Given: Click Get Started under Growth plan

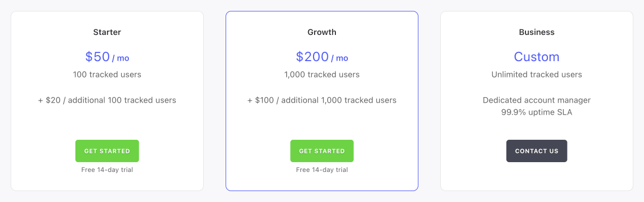Looking at the screenshot, I should (x=322, y=151).
